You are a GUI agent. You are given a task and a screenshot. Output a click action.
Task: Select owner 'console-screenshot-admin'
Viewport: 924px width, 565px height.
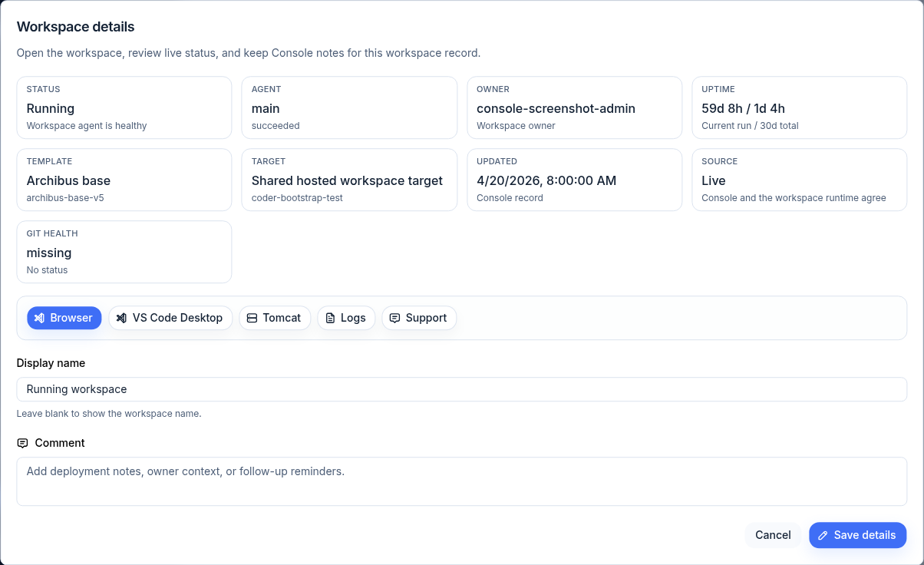click(556, 109)
